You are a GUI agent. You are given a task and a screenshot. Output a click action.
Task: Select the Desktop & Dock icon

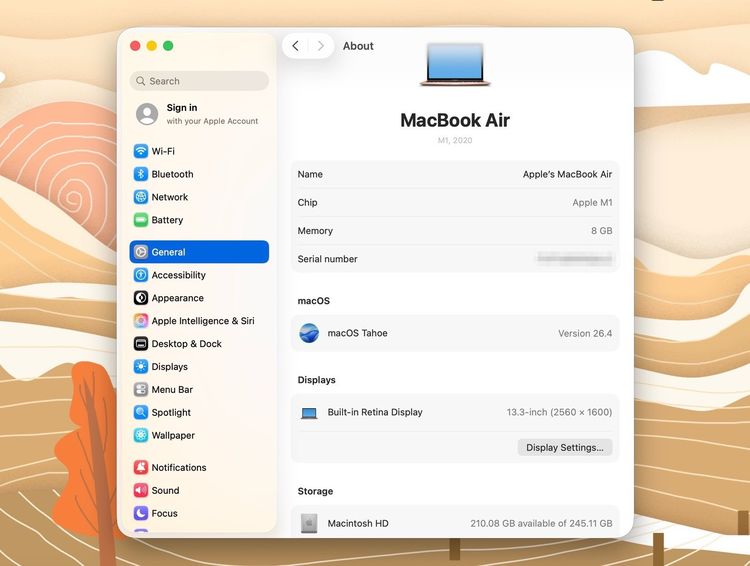(141, 344)
